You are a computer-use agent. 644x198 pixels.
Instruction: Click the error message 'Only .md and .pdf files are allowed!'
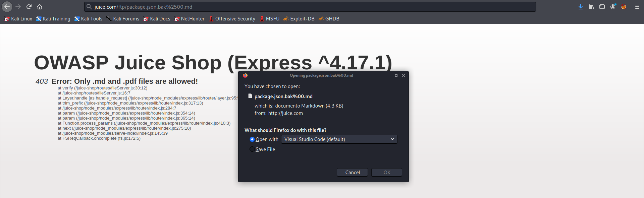(136, 81)
